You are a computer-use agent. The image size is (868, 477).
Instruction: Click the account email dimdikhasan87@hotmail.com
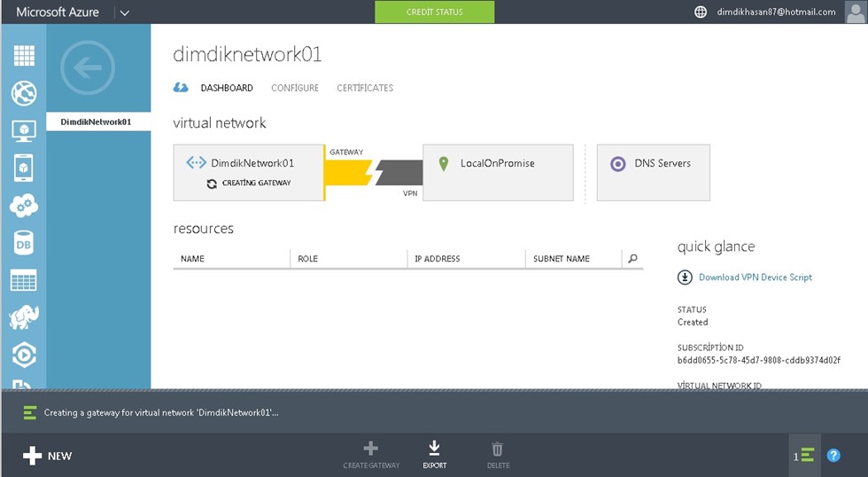pyautogui.click(x=776, y=12)
